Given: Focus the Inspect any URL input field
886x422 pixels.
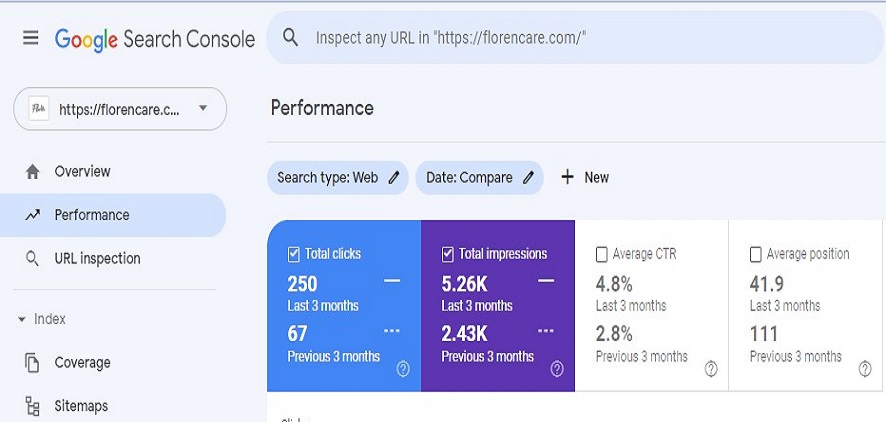Looking at the screenshot, I should point(574,38).
